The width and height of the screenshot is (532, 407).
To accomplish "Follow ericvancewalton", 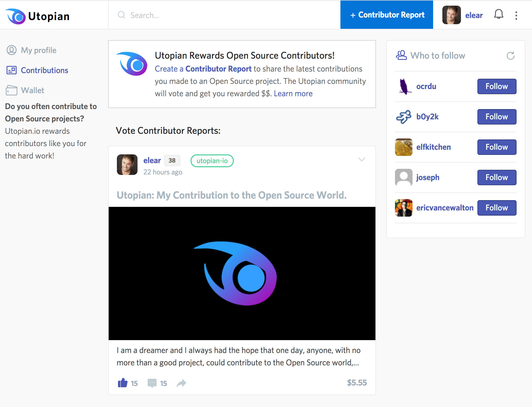I will tap(497, 208).
